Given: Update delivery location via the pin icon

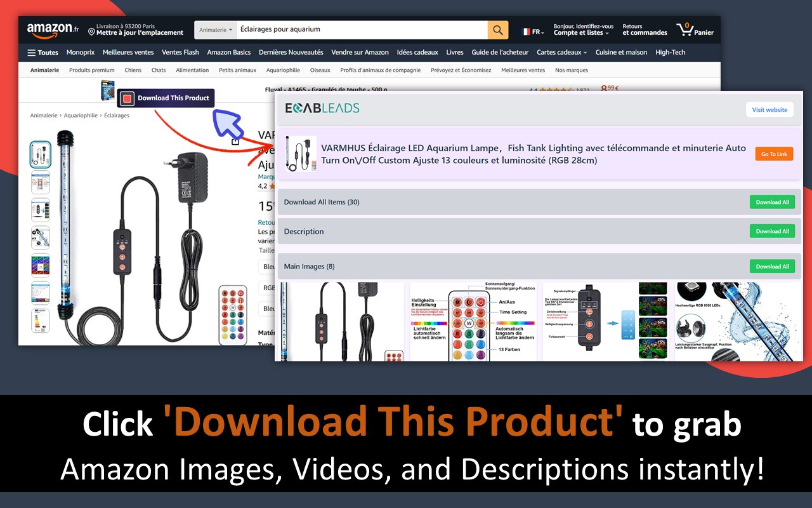Looking at the screenshot, I should click(91, 32).
